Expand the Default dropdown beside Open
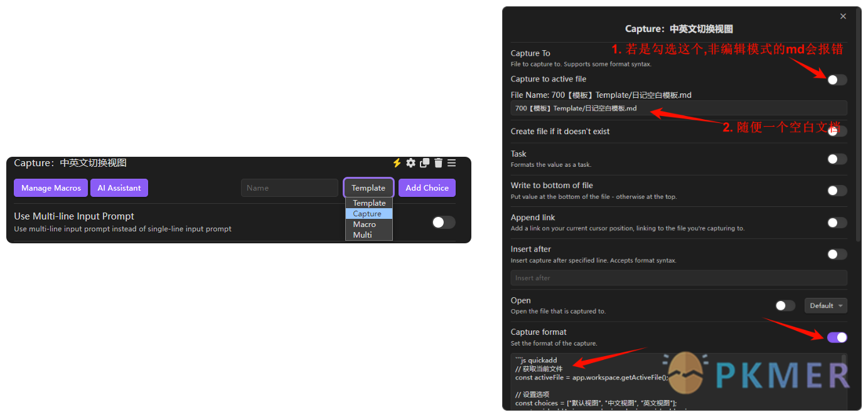 pyautogui.click(x=826, y=305)
